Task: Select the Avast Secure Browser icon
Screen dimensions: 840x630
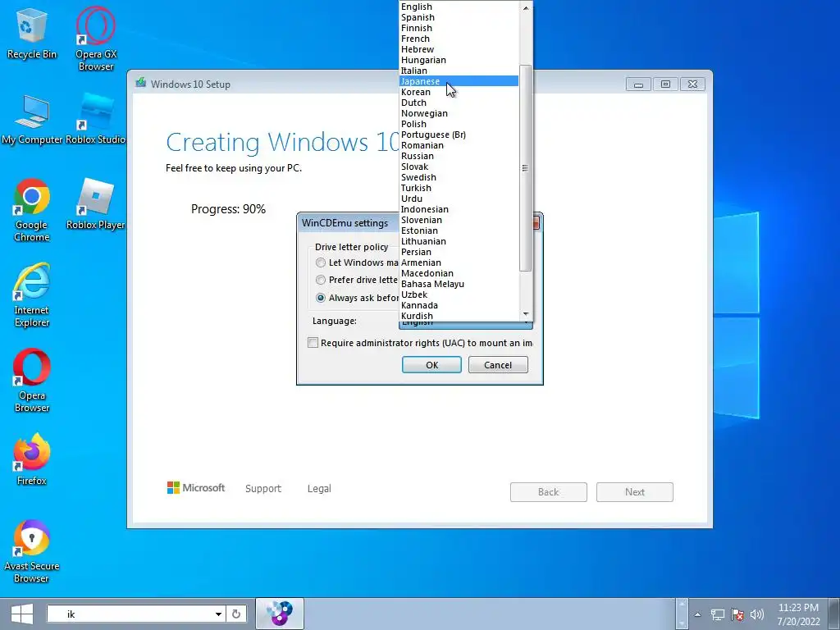Action: coord(32,551)
